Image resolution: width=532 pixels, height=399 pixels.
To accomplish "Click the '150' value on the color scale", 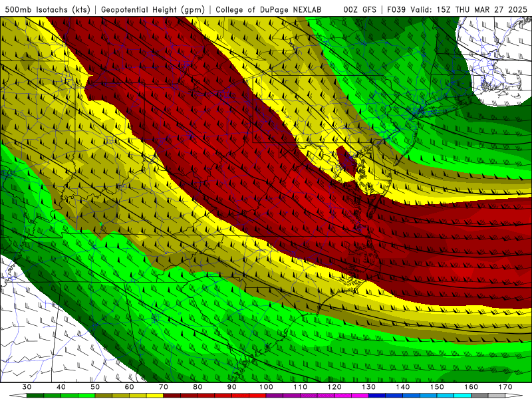I will tap(437, 387).
